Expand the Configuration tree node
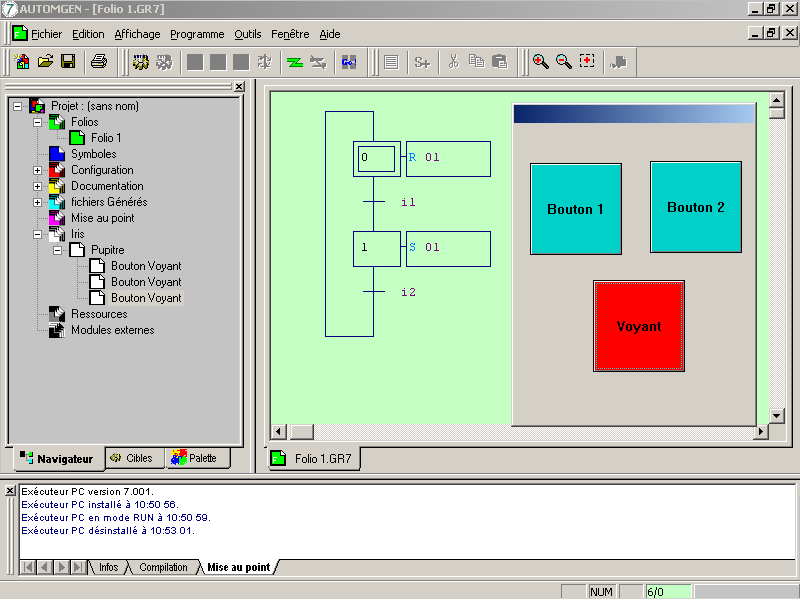Viewport: 800px width, 600px height. [38, 170]
